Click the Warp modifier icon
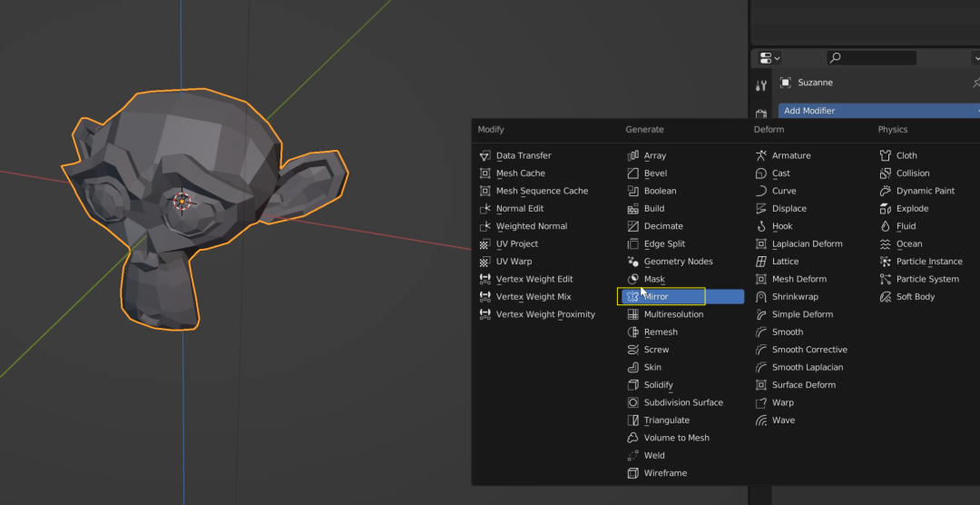This screenshot has width=980, height=505. (760, 402)
